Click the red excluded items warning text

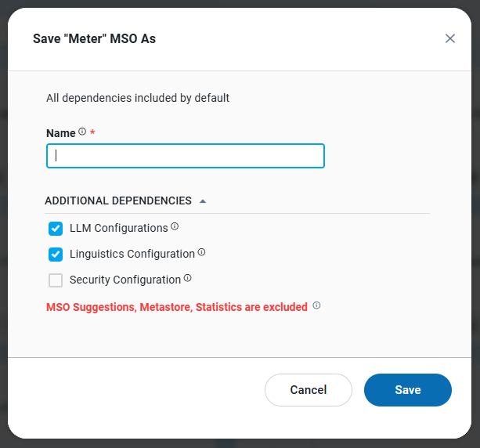[x=177, y=307]
